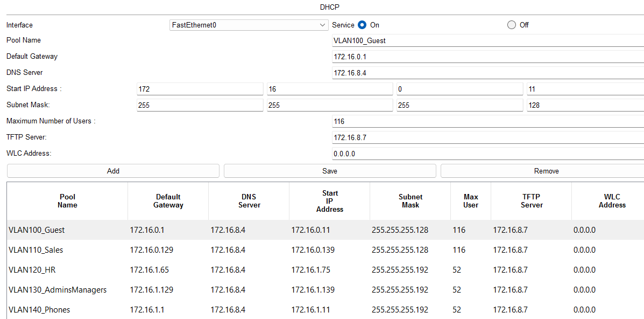
Task: Select the VLAN130_AdminsManagers pool row
Action: [325, 290]
